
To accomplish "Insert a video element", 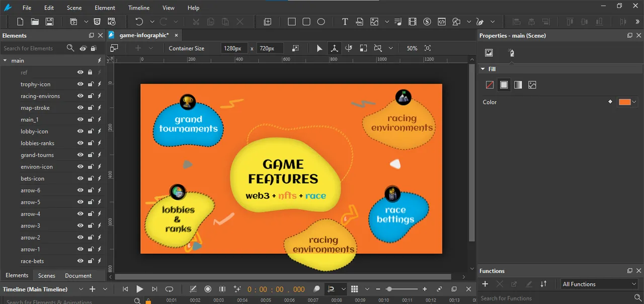I will pyautogui.click(x=413, y=22).
